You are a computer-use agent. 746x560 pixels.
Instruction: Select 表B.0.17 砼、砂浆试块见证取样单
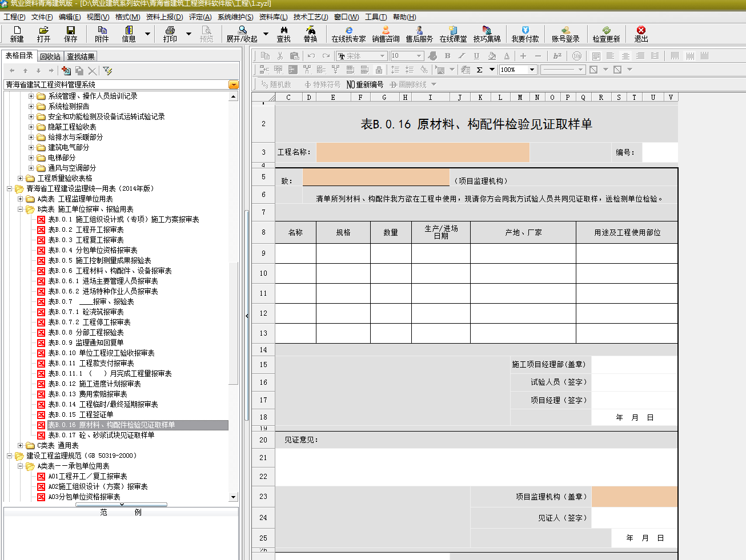tap(101, 436)
